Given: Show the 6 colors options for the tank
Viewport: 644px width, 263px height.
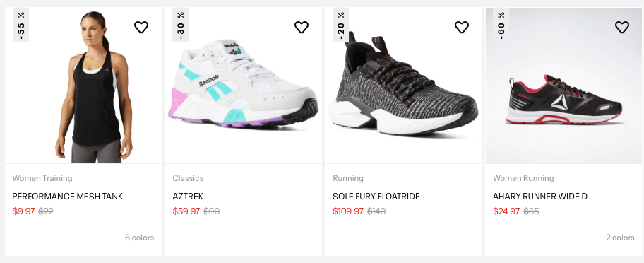Looking at the screenshot, I should (140, 238).
